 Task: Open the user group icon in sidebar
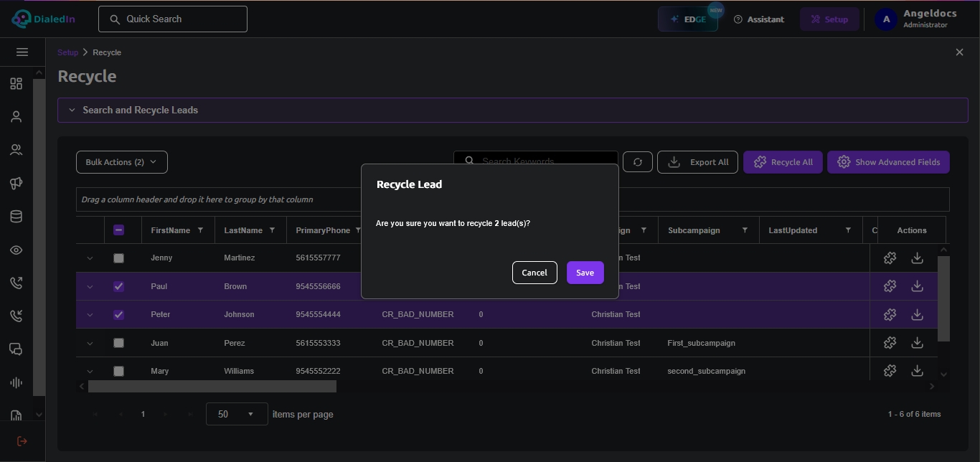[16, 150]
